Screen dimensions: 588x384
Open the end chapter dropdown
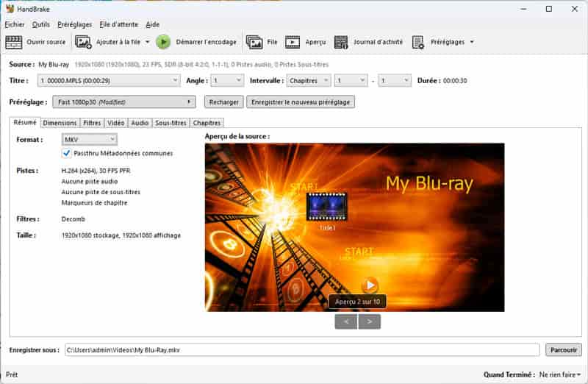395,80
